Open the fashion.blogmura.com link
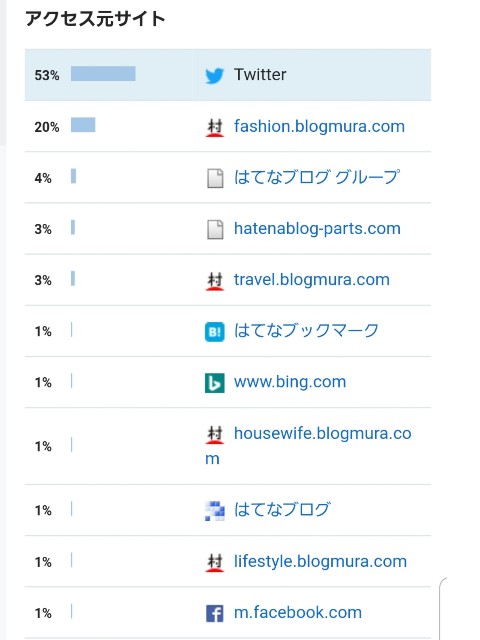The image size is (480, 640). pos(319,127)
